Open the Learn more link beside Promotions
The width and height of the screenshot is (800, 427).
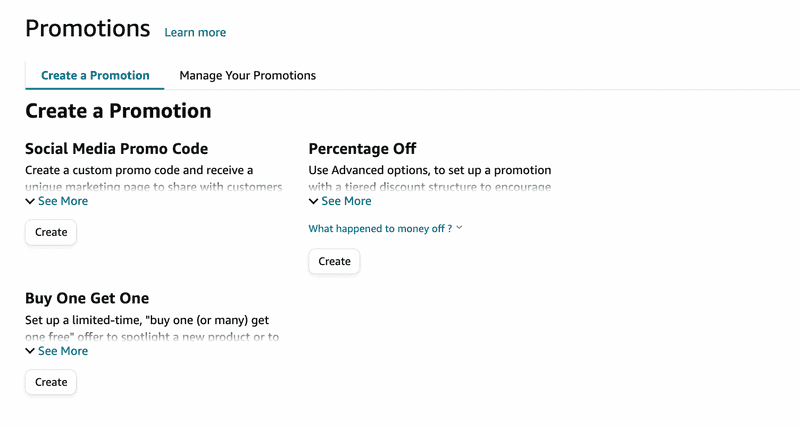pos(195,32)
